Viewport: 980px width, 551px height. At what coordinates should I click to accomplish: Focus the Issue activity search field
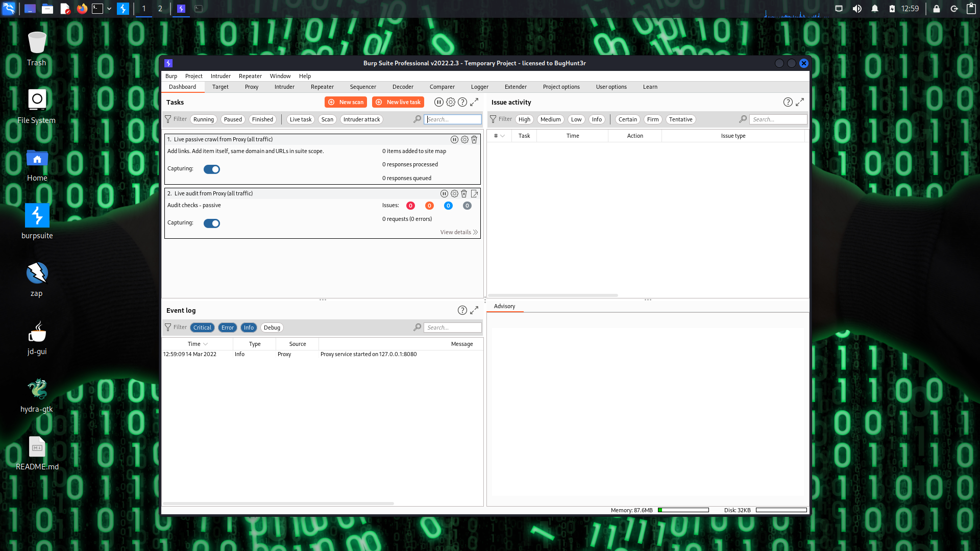coord(778,119)
